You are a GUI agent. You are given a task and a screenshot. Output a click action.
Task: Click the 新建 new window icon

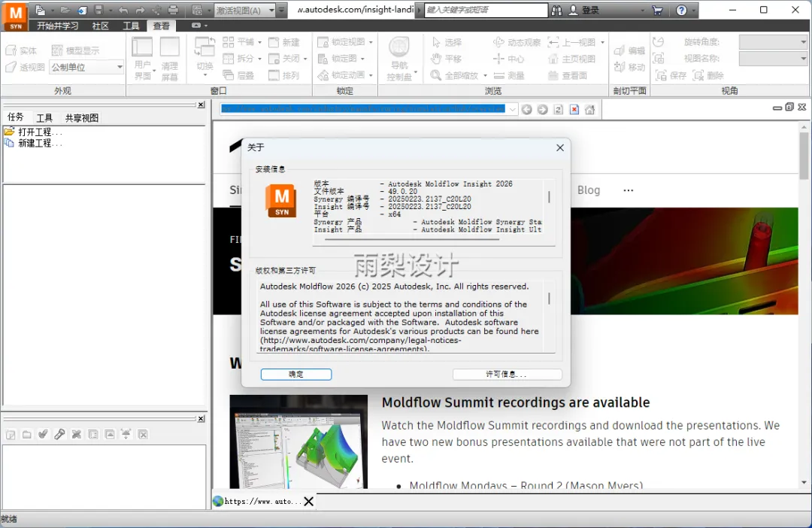pos(283,42)
